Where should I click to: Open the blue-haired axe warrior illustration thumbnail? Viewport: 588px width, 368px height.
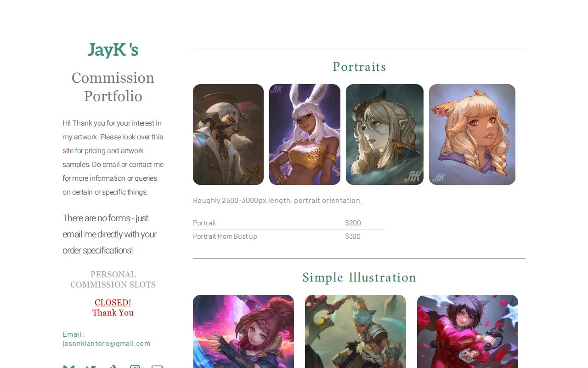point(356,331)
